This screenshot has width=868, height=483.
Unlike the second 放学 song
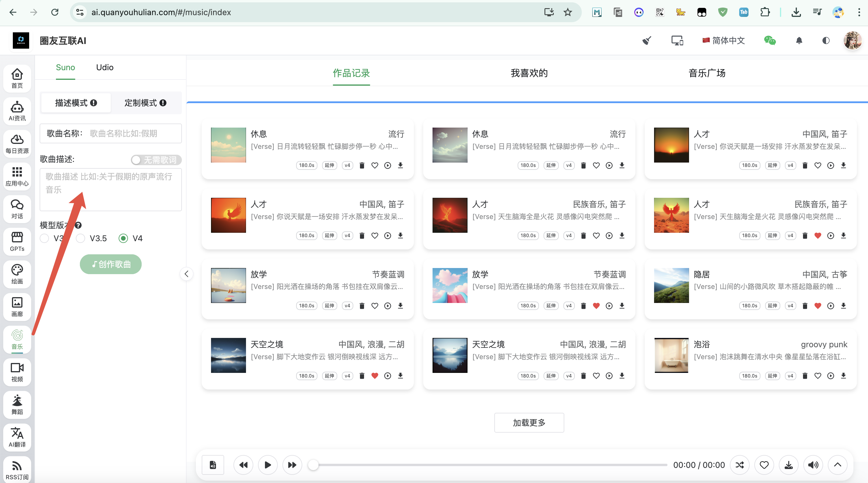click(x=596, y=306)
